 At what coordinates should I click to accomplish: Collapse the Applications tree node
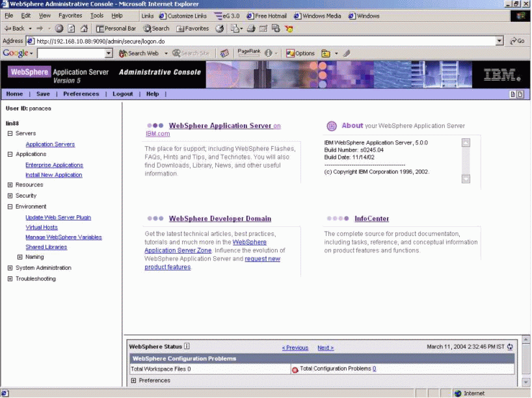10,154
